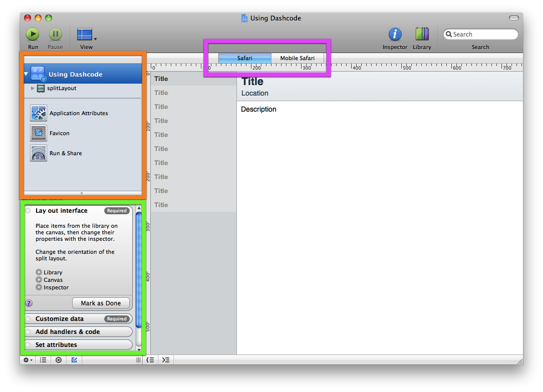Viewport: 543px width, 392px height.
Task: Click the Using Dashcode project icon
Action: [x=38, y=74]
